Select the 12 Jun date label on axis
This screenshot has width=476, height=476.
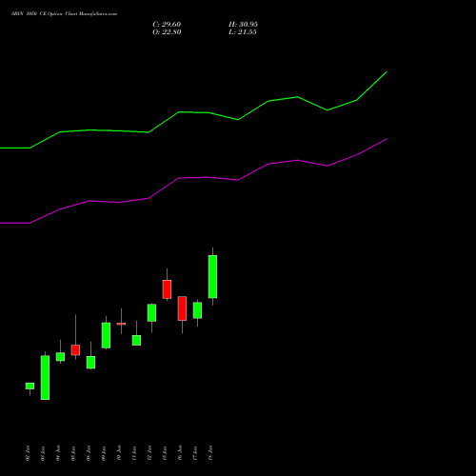point(149,453)
